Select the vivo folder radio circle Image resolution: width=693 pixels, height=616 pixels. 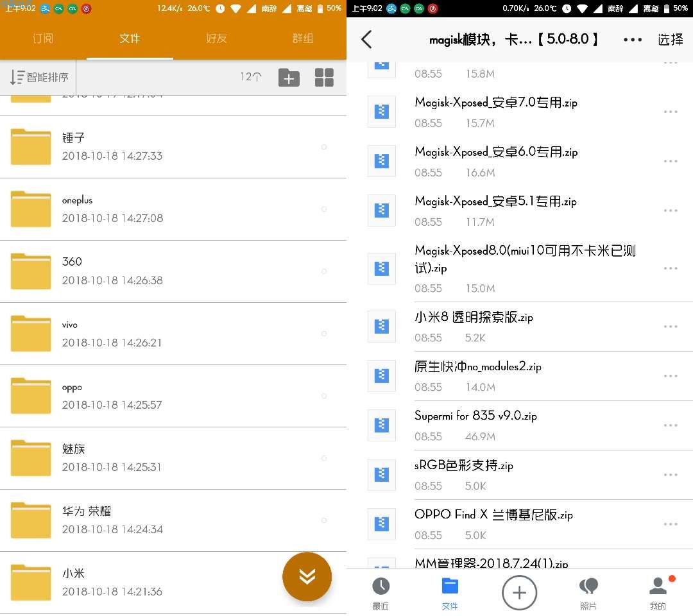click(324, 334)
